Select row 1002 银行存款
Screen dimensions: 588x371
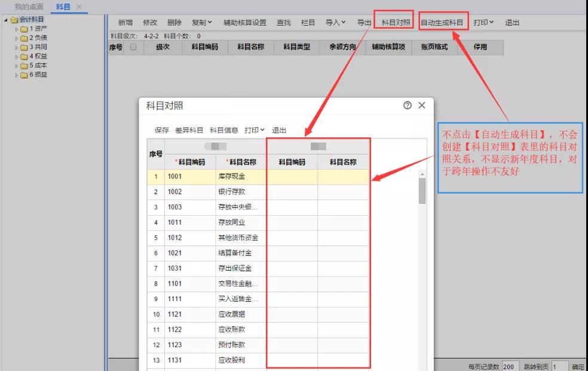[x=258, y=192]
